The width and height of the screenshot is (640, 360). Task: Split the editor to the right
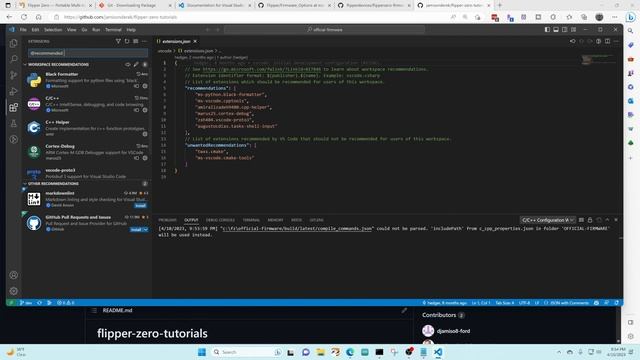point(607,41)
